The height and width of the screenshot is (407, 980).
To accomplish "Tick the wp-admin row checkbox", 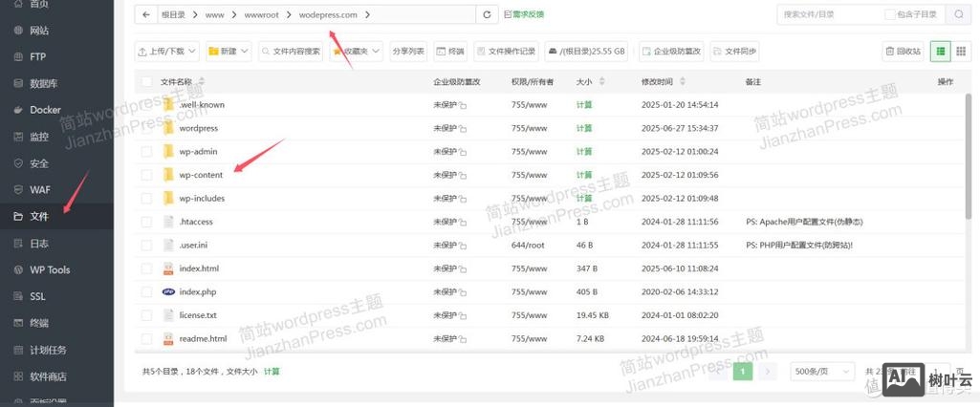I will (146, 152).
